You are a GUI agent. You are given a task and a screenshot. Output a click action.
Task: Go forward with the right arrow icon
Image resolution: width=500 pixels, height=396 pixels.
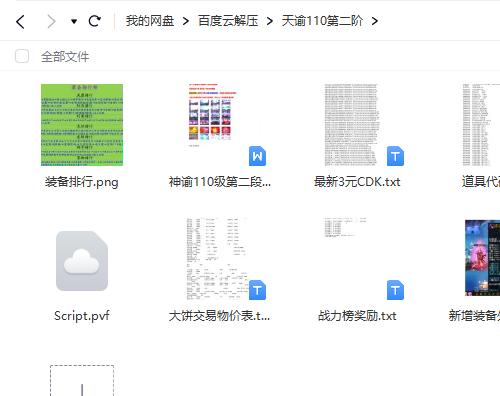pos(51,22)
